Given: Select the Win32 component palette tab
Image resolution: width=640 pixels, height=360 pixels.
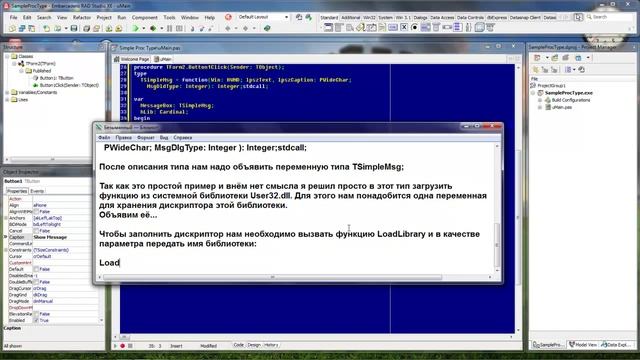Looking at the screenshot, I should pyautogui.click(x=369, y=18).
